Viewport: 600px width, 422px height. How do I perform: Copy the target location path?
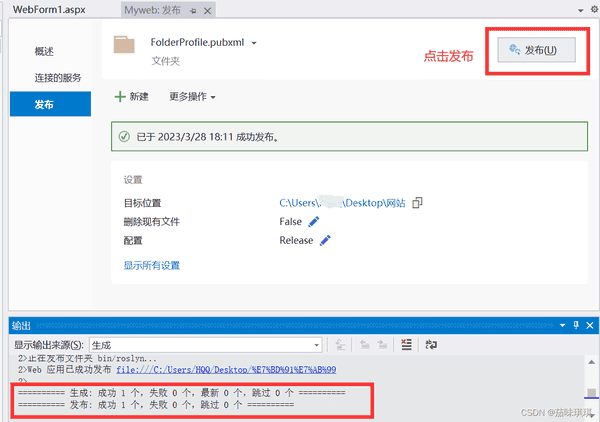pos(417,203)
